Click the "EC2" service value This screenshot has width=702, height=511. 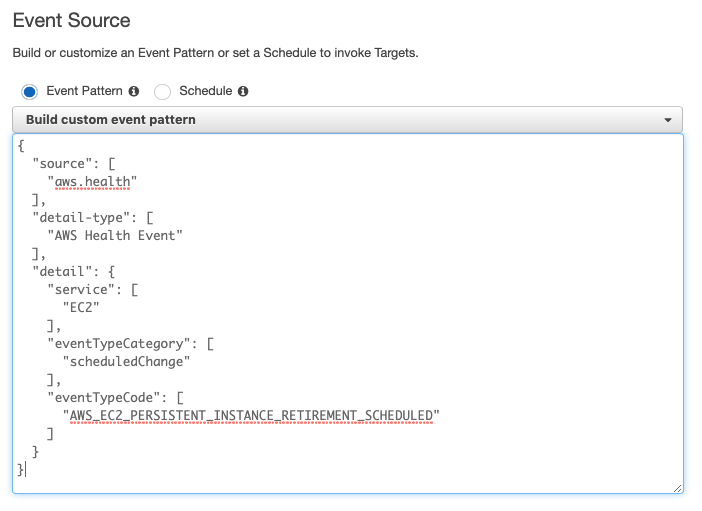pos(81,307)
